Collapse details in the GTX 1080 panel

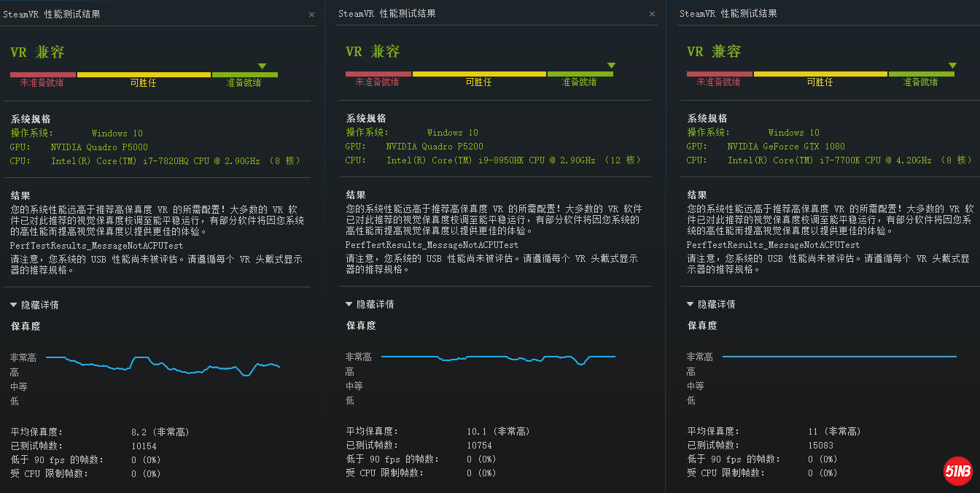(x=711, y=304)
